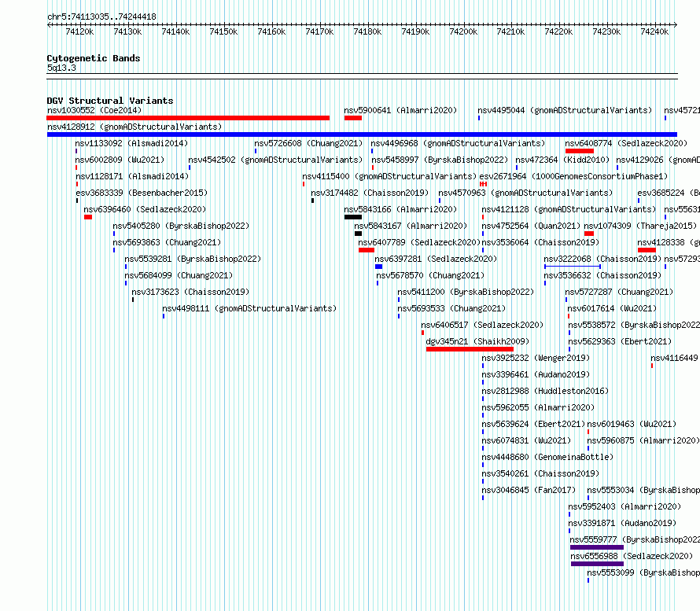The image size is (700, 611).
Task: Open the nsv5458997 (ByrskaBishop2022) label
Action: click(440, 160)
